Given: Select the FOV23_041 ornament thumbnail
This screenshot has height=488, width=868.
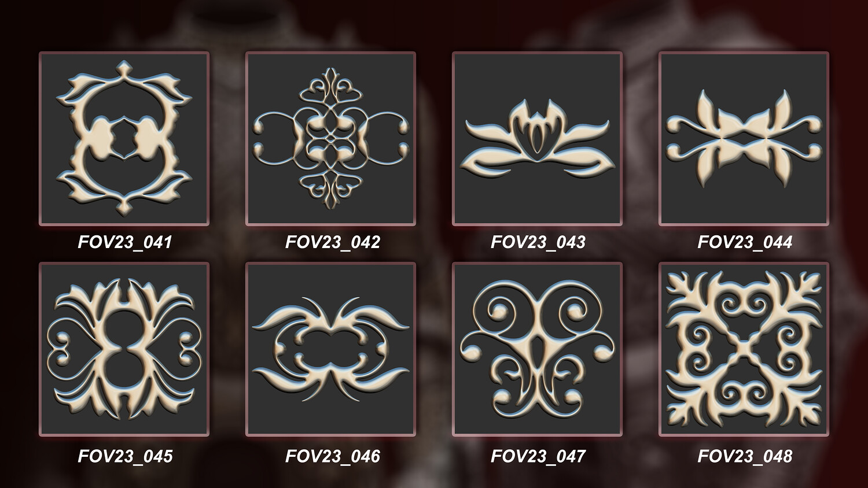Looking at the screenshot, I should point(124,138).
